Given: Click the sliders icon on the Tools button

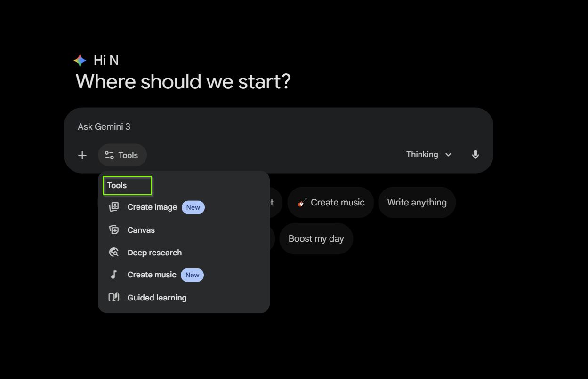Looking at the screenshot, I should pyautogui.click(x=109, y=155).
